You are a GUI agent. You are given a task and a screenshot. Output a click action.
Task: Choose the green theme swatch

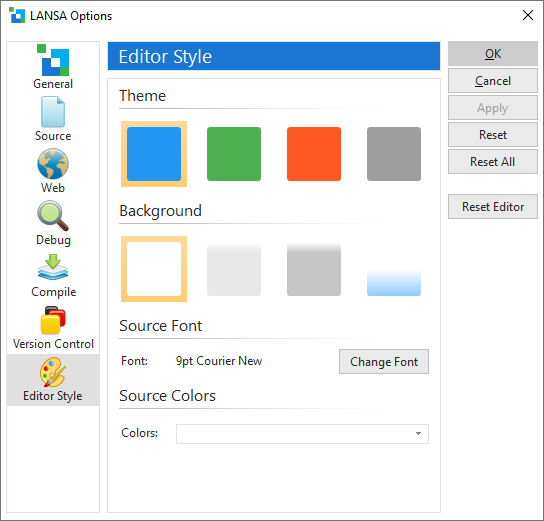tap(234, 154)
